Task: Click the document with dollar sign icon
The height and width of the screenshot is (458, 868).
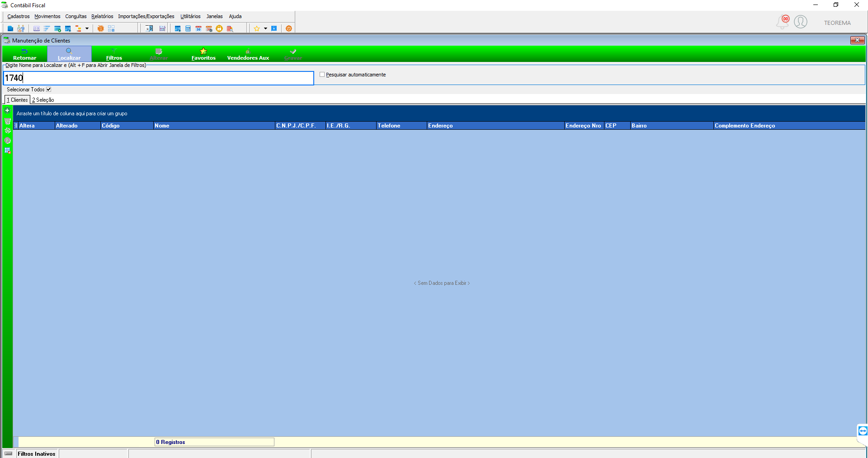Action: click(x=149, y=28)
